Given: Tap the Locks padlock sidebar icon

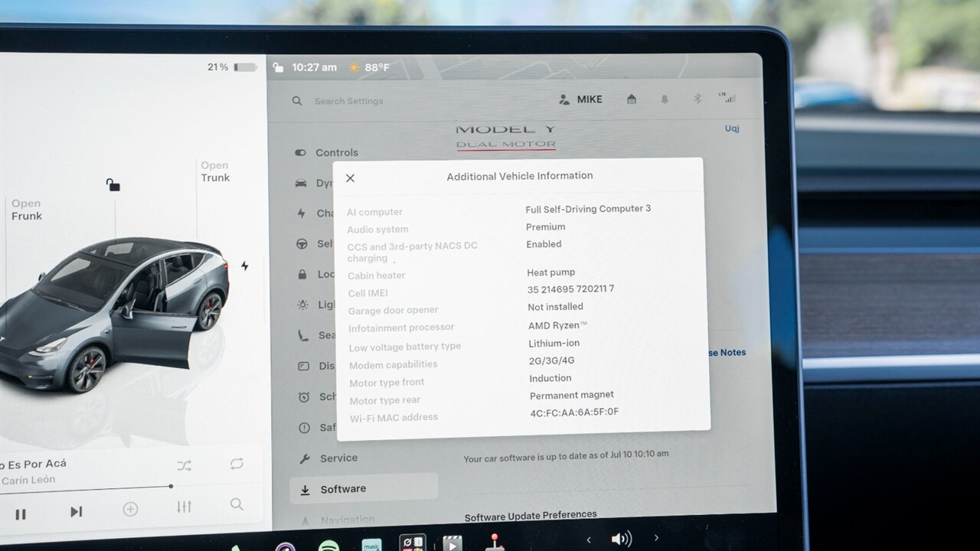Looking at the screenshot, I should tap(302, 275).
